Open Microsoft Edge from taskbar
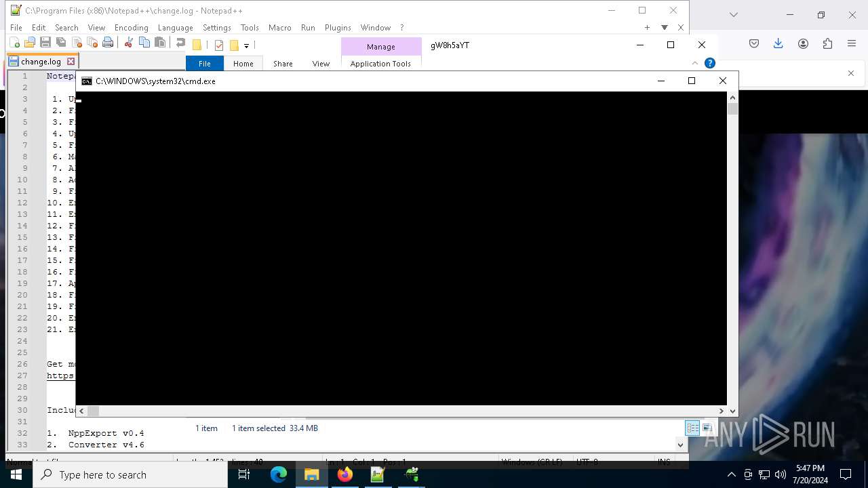Viewport: 868px width, 488px height. coord(279,474)
